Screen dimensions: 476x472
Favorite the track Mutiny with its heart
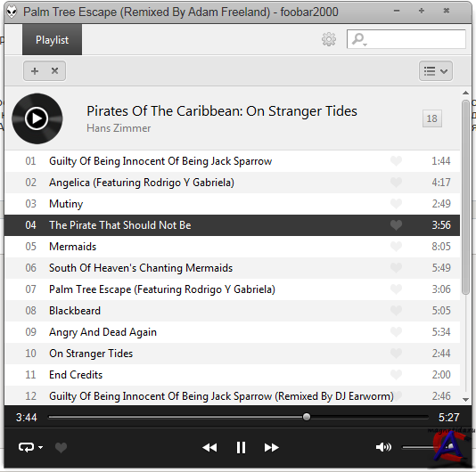point(396,204)
